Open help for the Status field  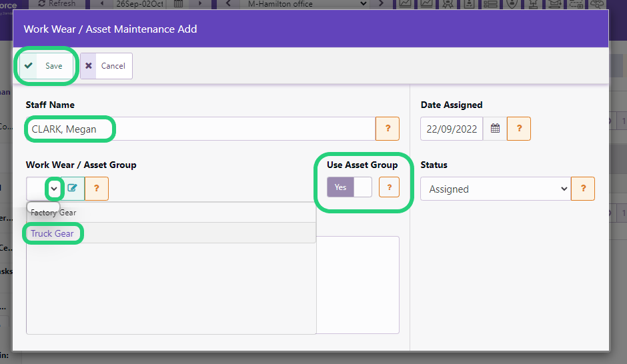[583, 189]
